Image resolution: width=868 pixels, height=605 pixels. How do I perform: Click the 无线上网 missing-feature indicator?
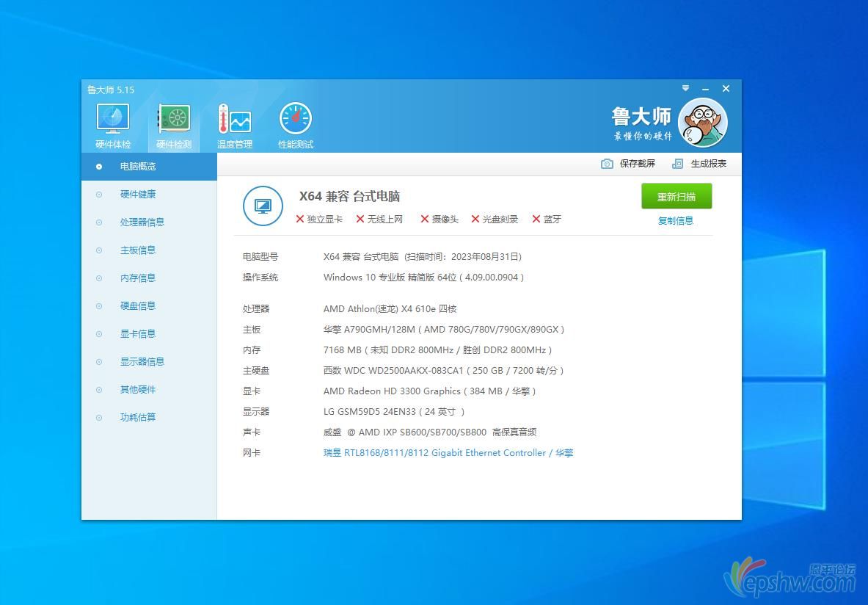380,220
